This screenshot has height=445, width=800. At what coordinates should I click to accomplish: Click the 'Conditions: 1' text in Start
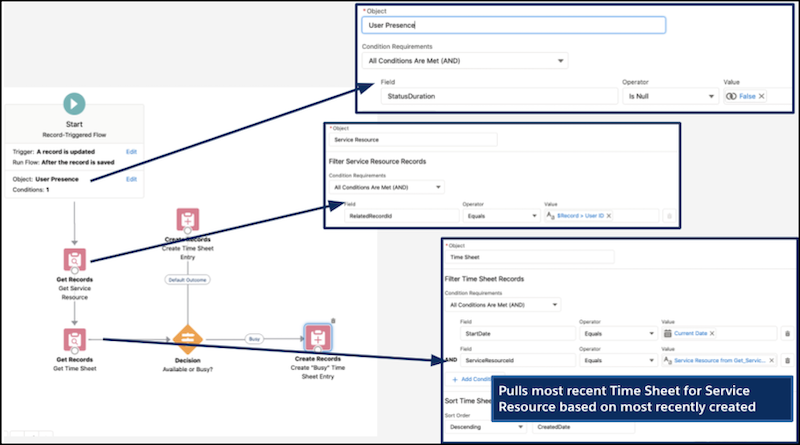31,190
